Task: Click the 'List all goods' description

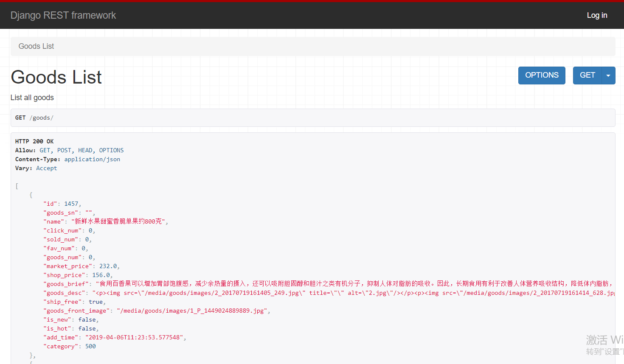Action: tap(32, 98)
